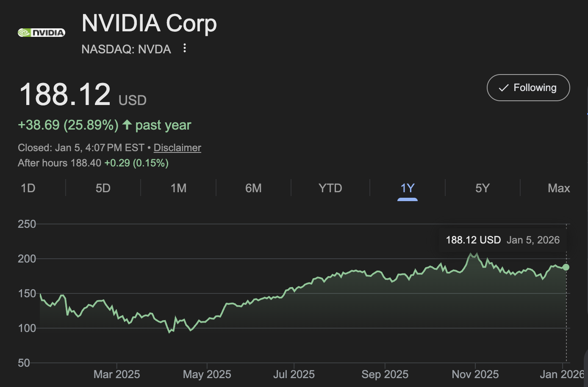Open the Disclaimer link

[177, 147]
